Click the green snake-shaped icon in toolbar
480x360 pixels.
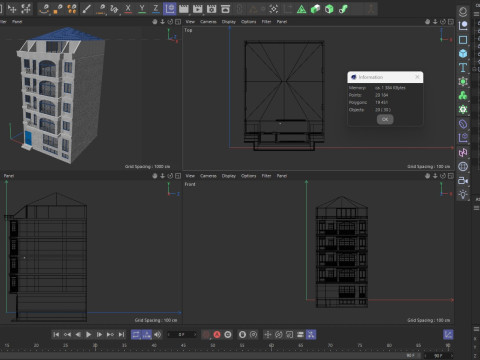(343, 9)
